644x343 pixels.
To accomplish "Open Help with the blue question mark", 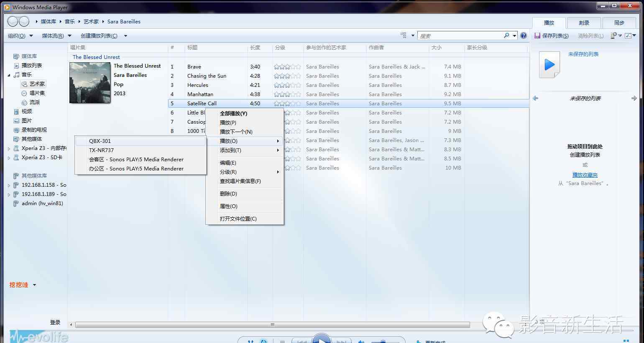I will click(x=523, y=36).
